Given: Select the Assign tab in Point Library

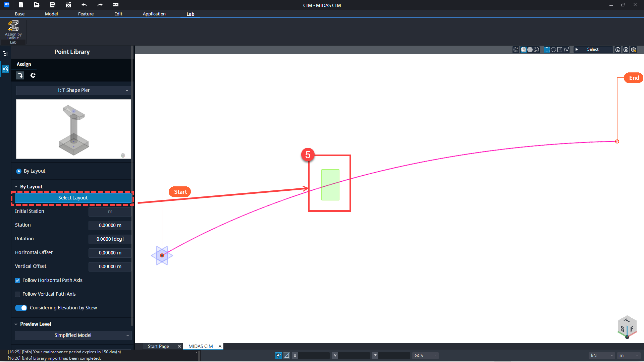Looking at the screenshot, I should (24, 64).
